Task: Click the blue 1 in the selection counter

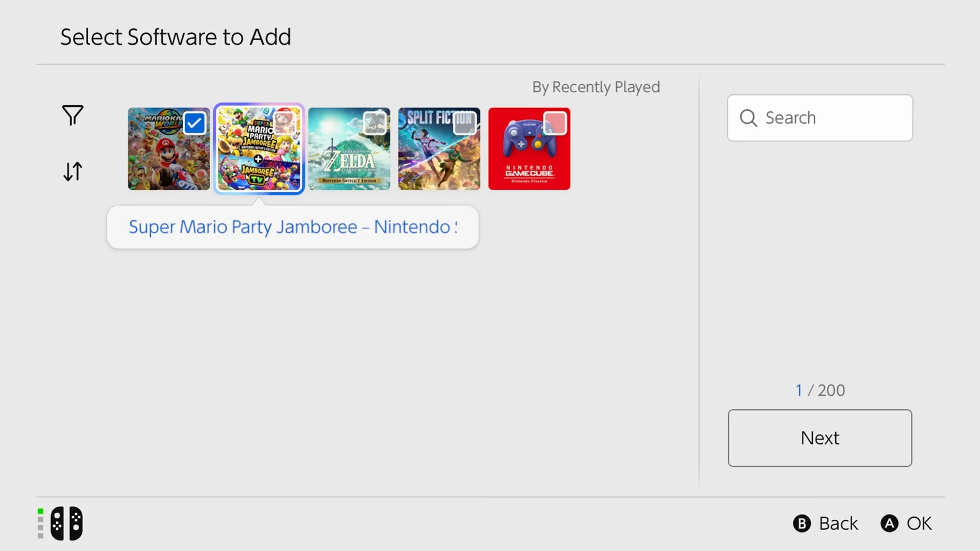Action: pos(798,390)
